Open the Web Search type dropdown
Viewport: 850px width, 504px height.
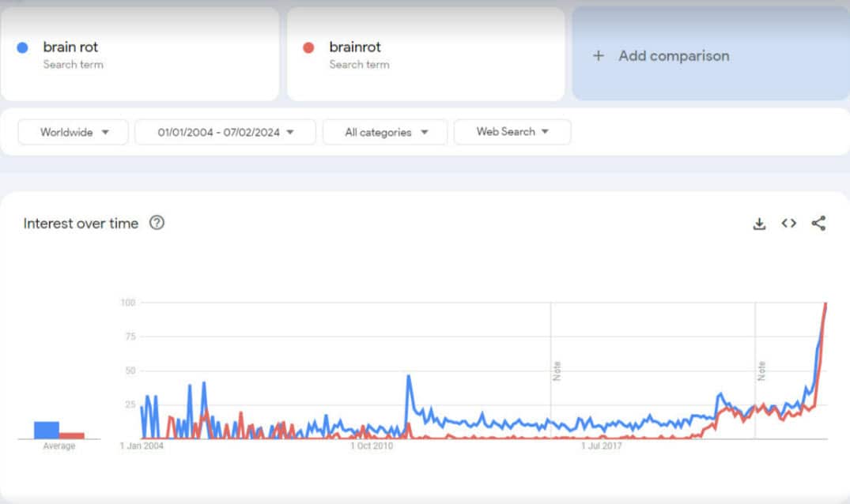click(512, 132)
